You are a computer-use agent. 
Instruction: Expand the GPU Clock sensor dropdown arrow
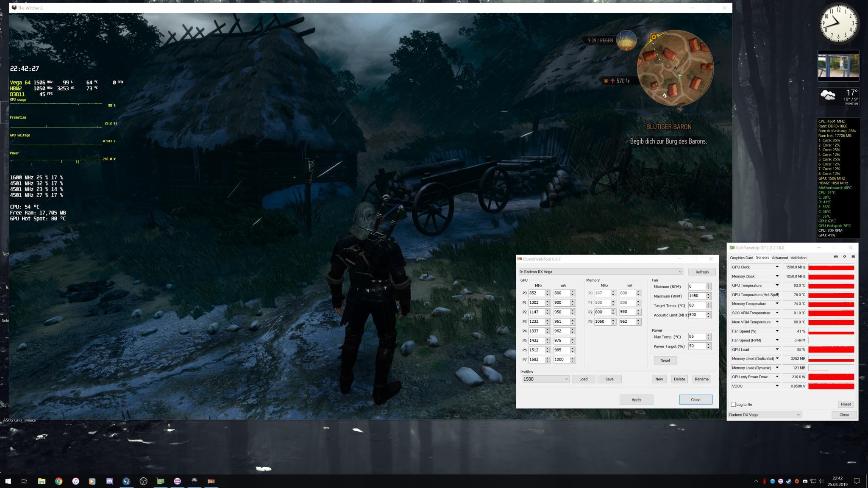[x=777, y=267]
